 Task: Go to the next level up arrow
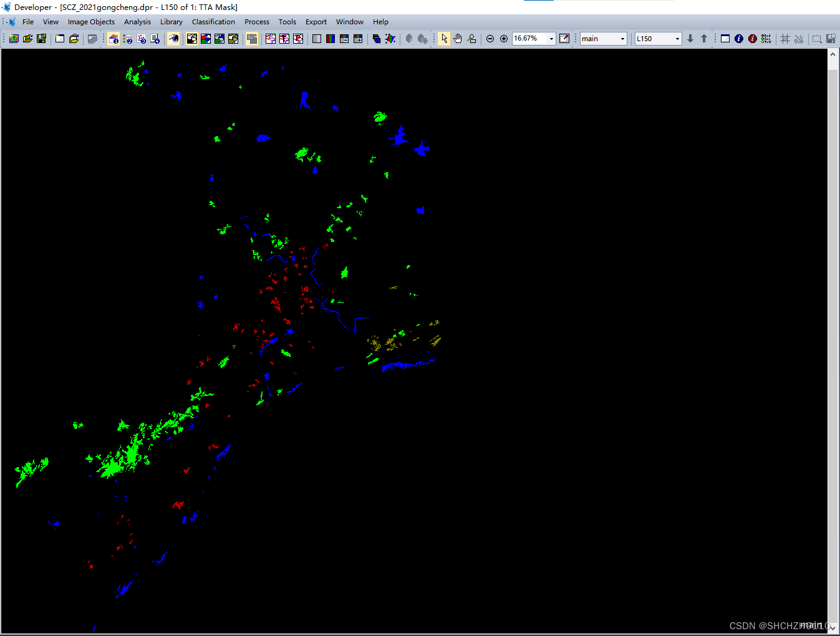coord(704,39)
